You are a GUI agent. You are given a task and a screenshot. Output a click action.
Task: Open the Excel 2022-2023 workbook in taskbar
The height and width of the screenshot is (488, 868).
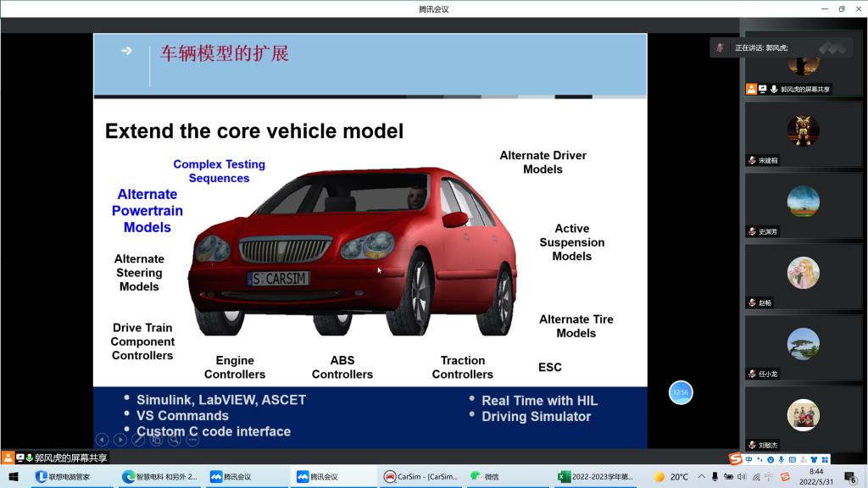click(x=596, y=477)
